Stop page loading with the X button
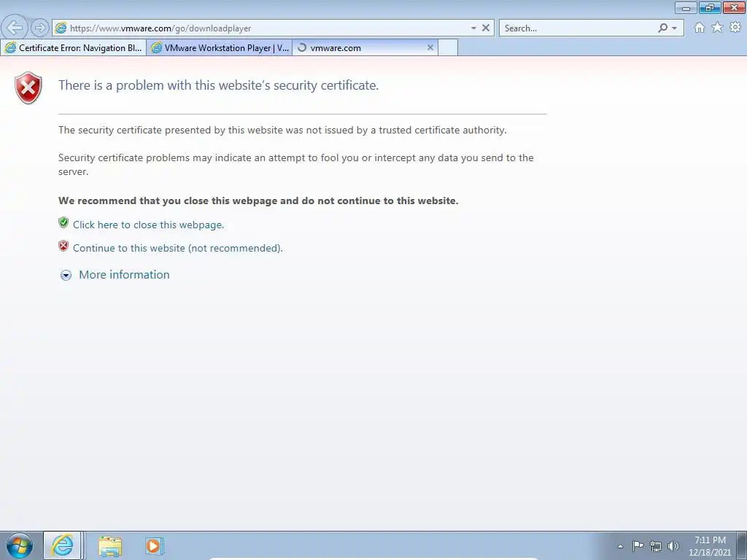This screenshot has width=747, height=560. 485,28
